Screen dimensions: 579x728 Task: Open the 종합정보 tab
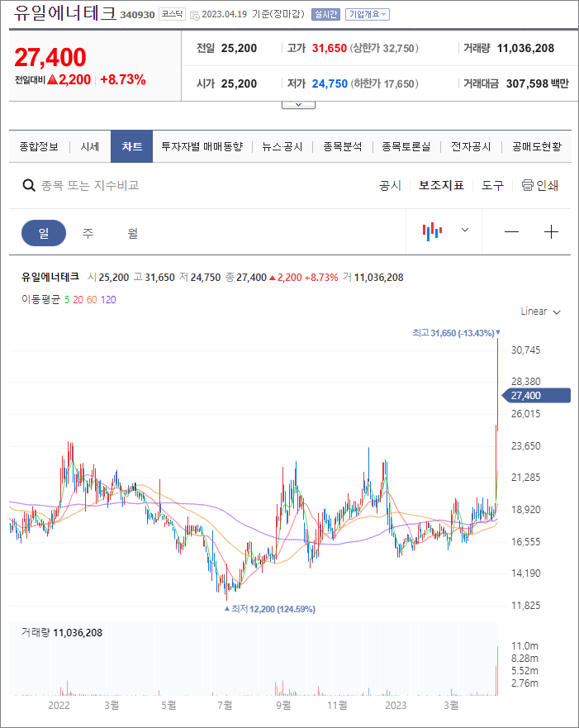(39, 147)
